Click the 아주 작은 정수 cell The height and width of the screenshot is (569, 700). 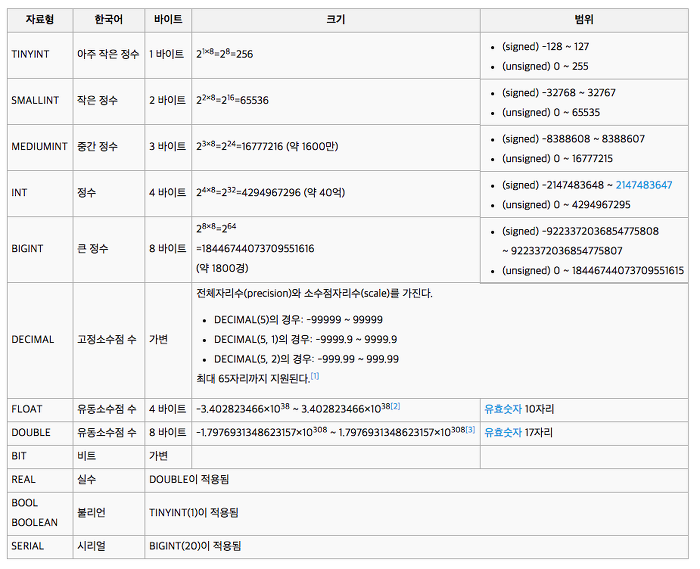pos(108,54)
